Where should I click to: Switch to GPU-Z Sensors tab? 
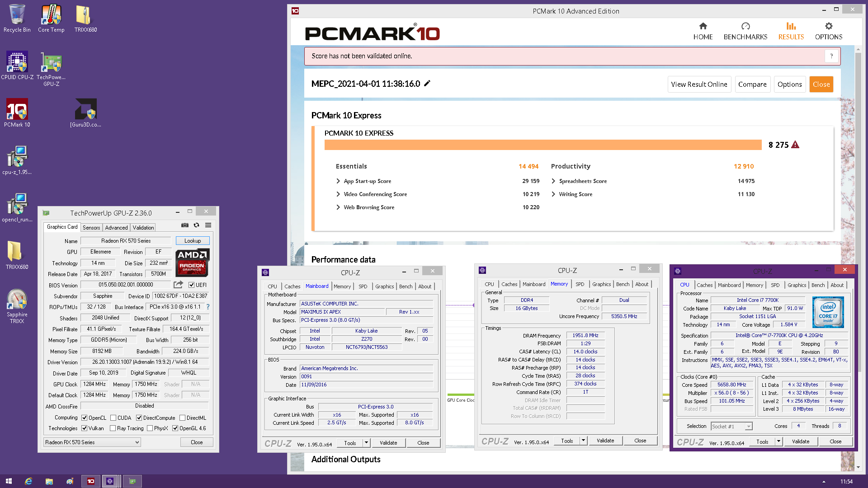[91, 227]
